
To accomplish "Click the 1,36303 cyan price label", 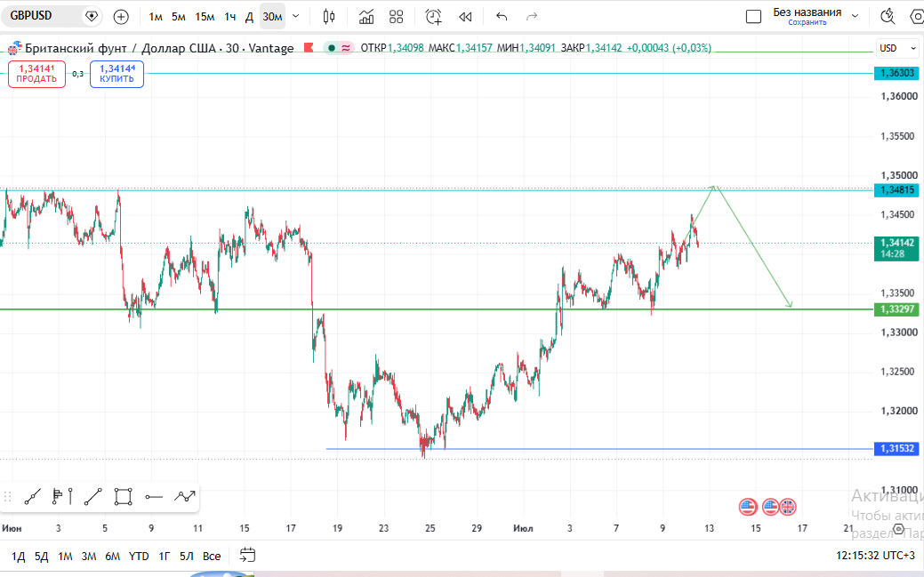I will pos(897,73).
